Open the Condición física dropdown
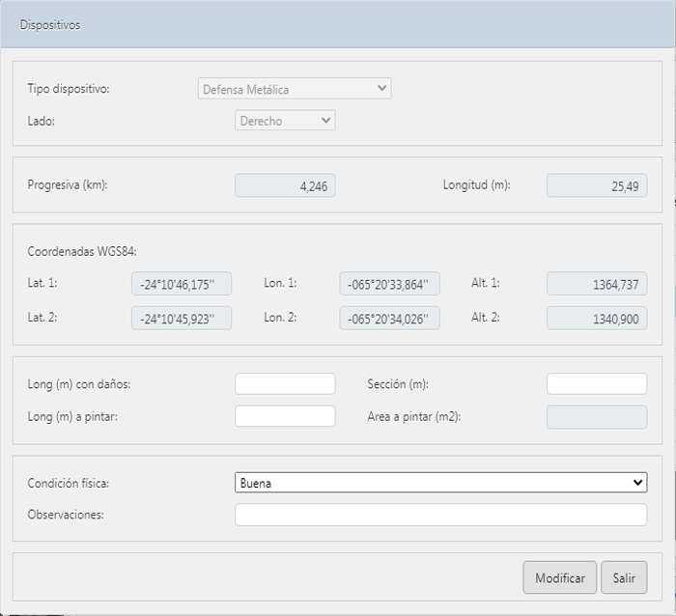 click(440, 482)
